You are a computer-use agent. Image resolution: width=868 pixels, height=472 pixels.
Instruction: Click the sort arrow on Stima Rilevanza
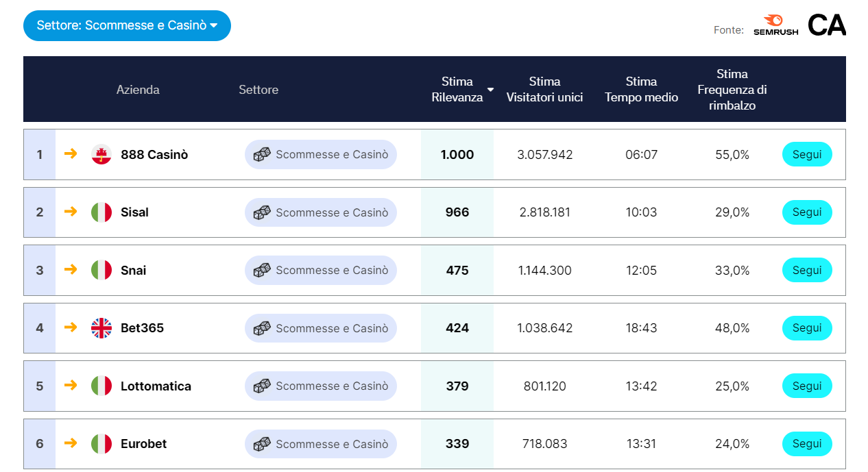click(x=490, y=89)
